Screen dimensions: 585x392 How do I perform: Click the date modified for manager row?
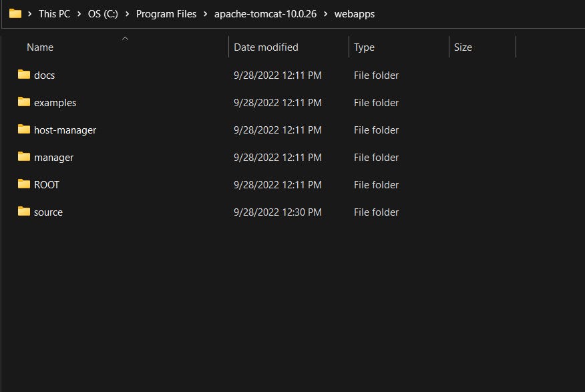point(278,158)
